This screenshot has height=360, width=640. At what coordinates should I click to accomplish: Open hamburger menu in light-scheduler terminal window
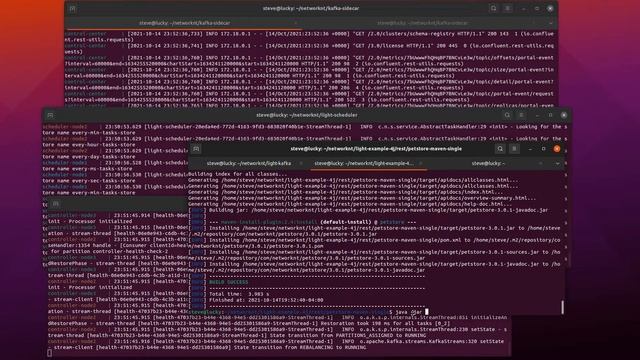click(522, 116)
